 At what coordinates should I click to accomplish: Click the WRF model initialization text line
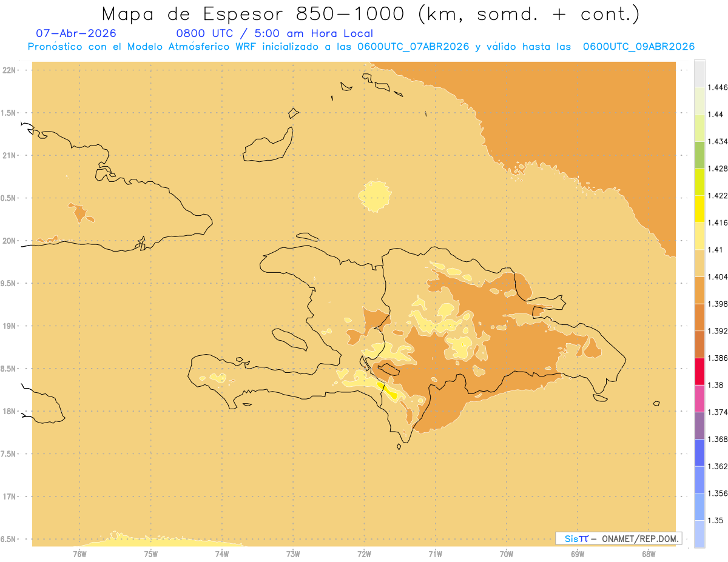coord(361,47)
